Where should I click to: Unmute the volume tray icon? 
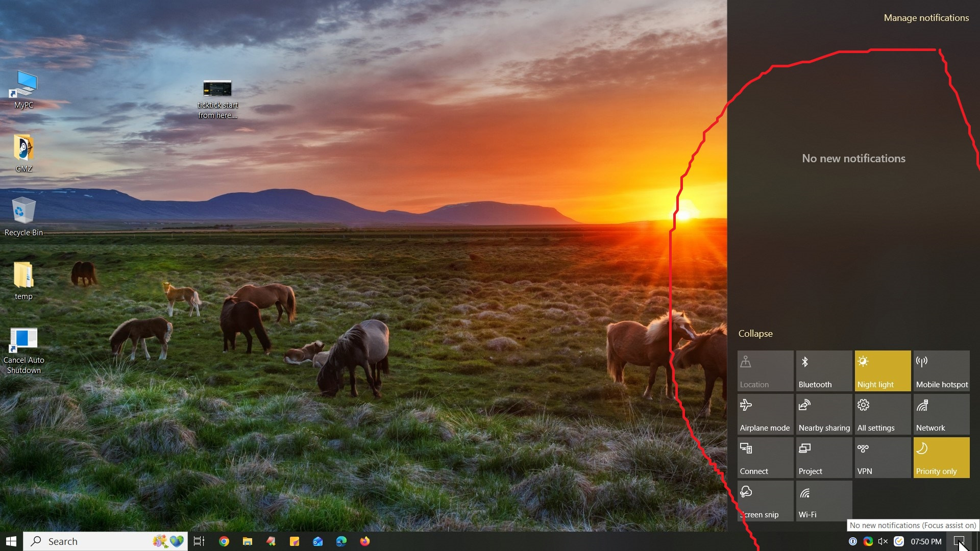click(x=883, y=541)
